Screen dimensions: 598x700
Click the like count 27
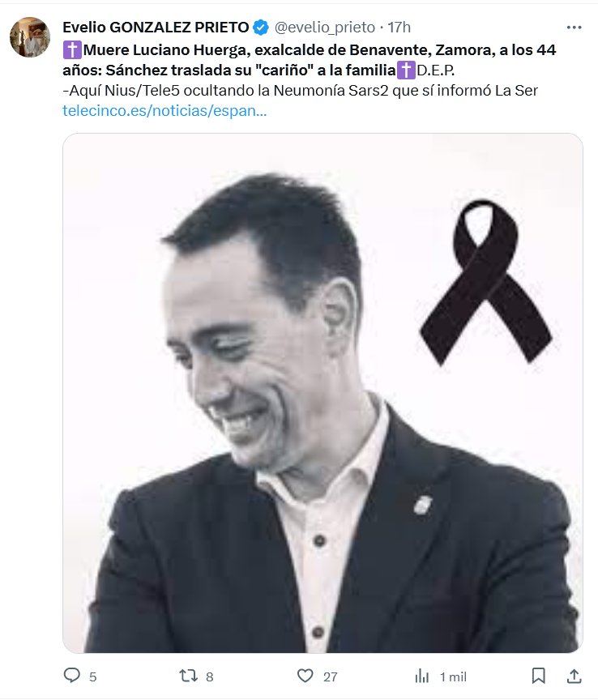pyautogui.click(x=330, y=677)
